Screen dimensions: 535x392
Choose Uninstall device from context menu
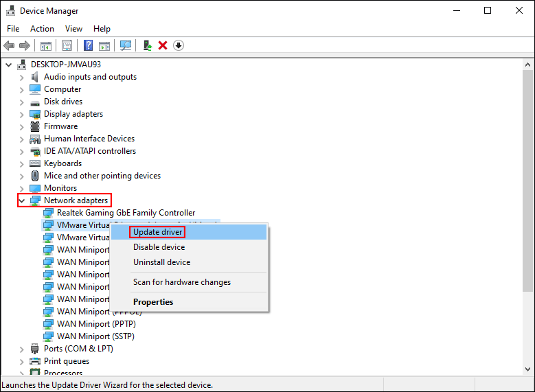(x=189, y=262)
